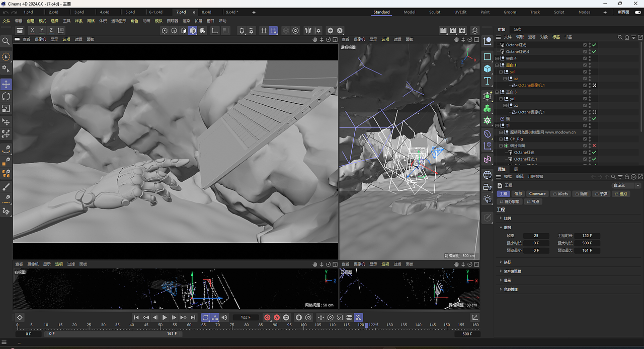644x349 pixels.
Task: Play the animation forward
Action: [x=165, y=317]
